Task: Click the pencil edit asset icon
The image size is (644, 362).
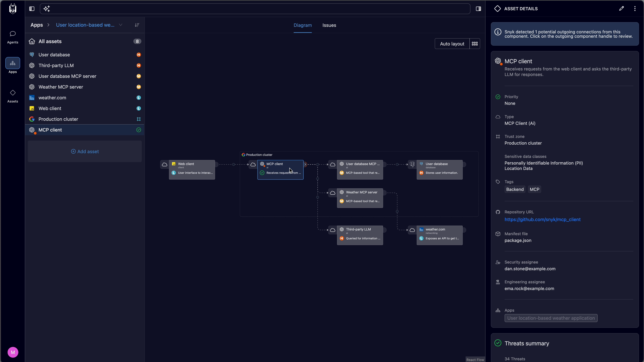Action: coord(622,9)
